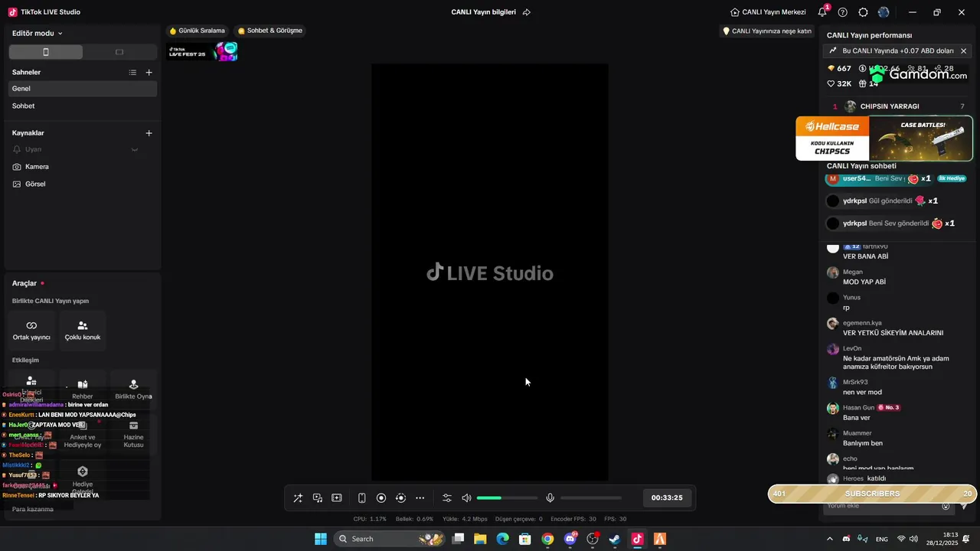
Task: Select the Sohbet scene
Action: click(83, 106)
